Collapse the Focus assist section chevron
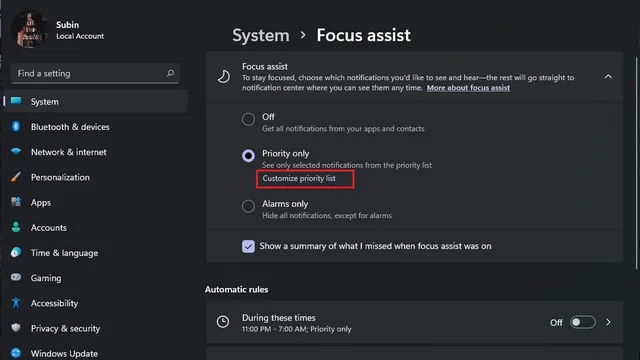 point(608,76)
